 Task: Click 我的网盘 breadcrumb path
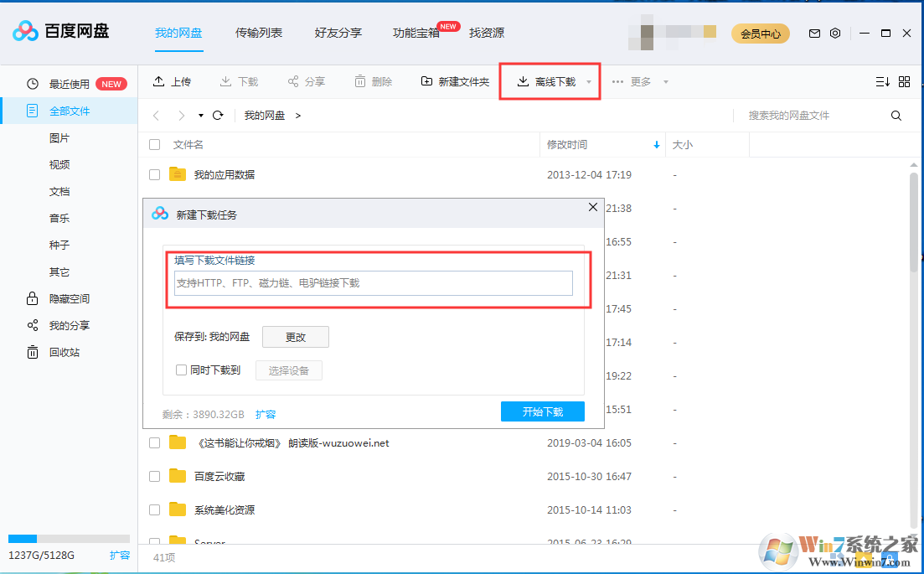[265, 116]
